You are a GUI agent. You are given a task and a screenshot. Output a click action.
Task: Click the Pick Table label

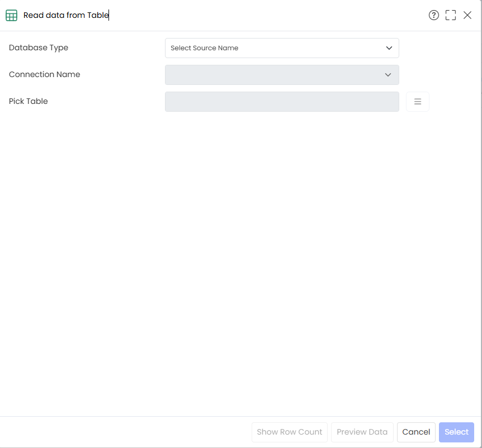point(29,101)
